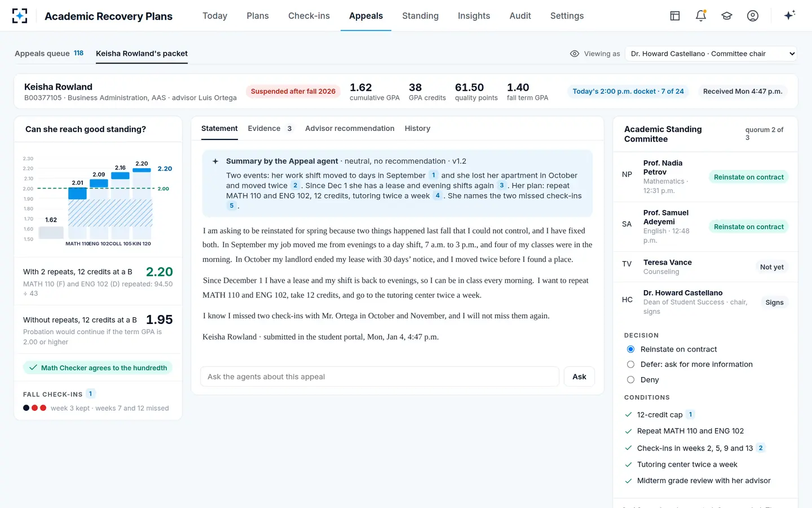Click the Signs button for Dr. Howard Castellano

(x=774, y=303)
